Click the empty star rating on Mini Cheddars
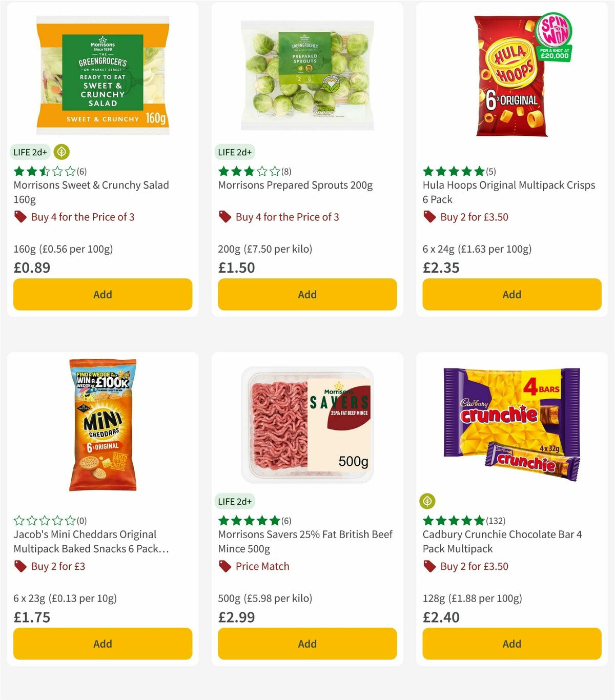Screen dimensions: 615x700 (43, 520)
